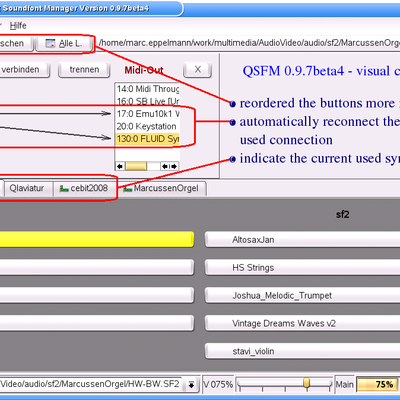Click Vintage Dreams Waves v2 button
This screenshot has height=400, width=400.
[302, 323]
